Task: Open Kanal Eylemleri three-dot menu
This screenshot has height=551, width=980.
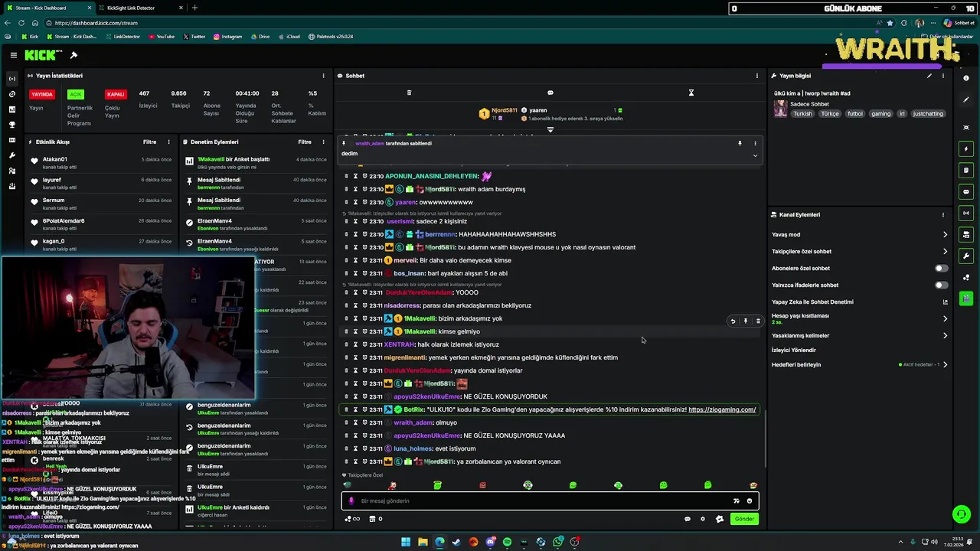Action: 942,215
